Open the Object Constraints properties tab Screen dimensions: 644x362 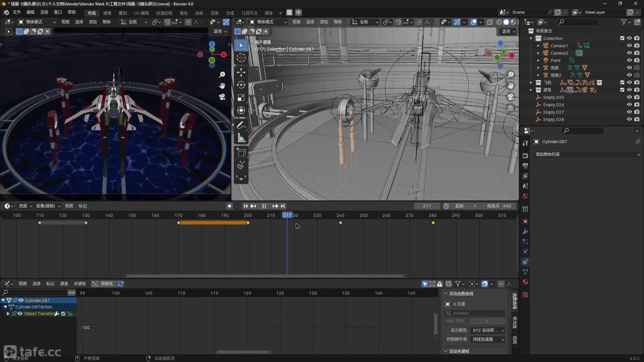pyautogui.click(x=525, y=262)
